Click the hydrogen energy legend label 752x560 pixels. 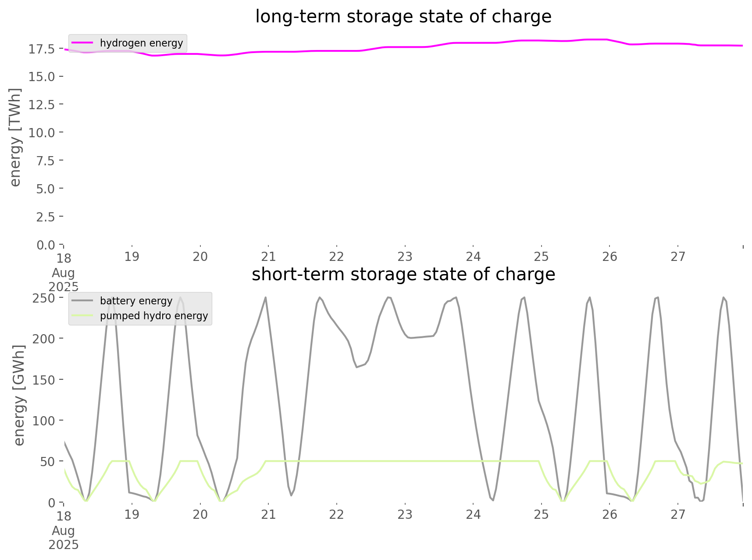tap(141, 43)
